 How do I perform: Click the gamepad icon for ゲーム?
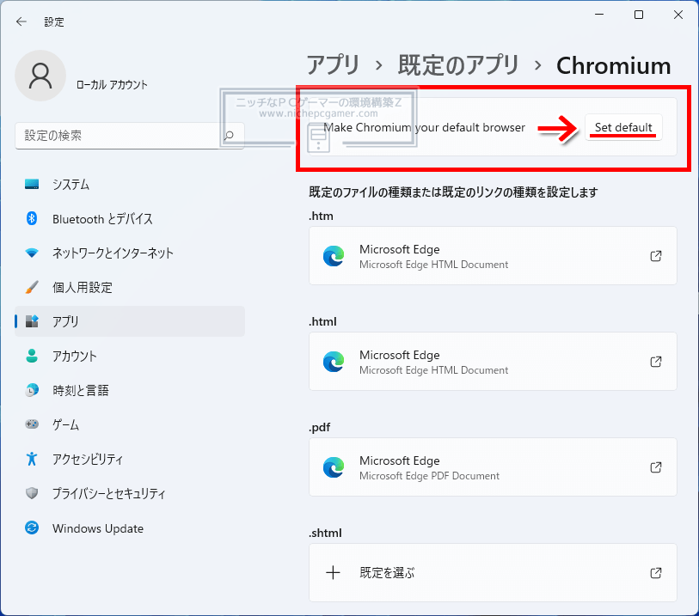pyautogui.click(x=32, y=424)
